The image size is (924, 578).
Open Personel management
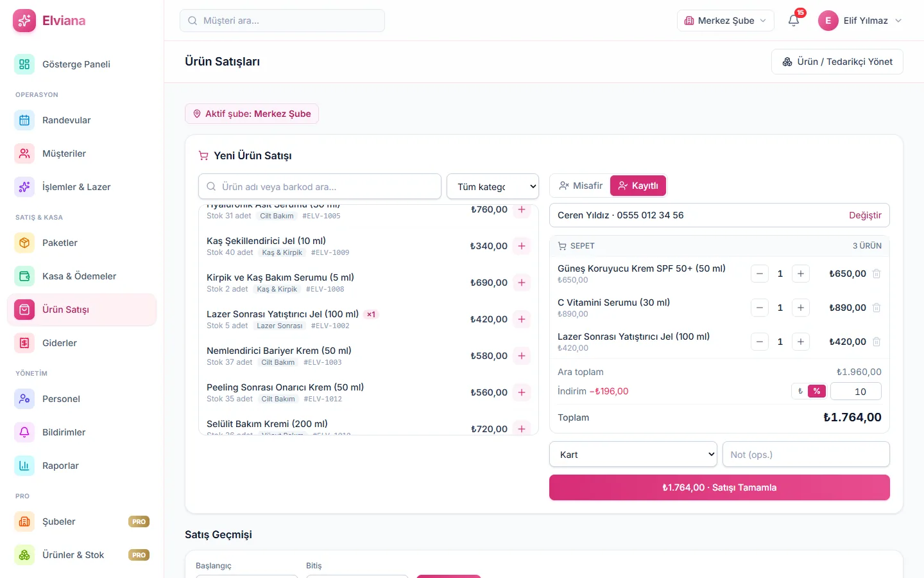pos(81,399)
